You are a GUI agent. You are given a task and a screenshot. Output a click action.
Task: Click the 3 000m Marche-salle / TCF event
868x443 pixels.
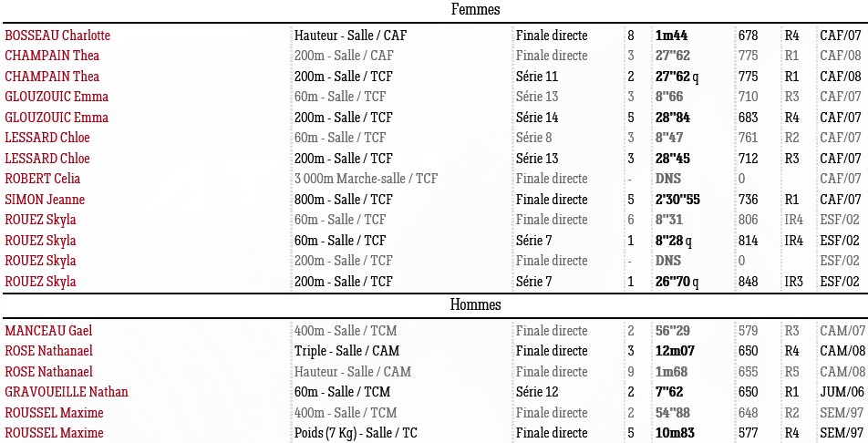tap(366, 179)
